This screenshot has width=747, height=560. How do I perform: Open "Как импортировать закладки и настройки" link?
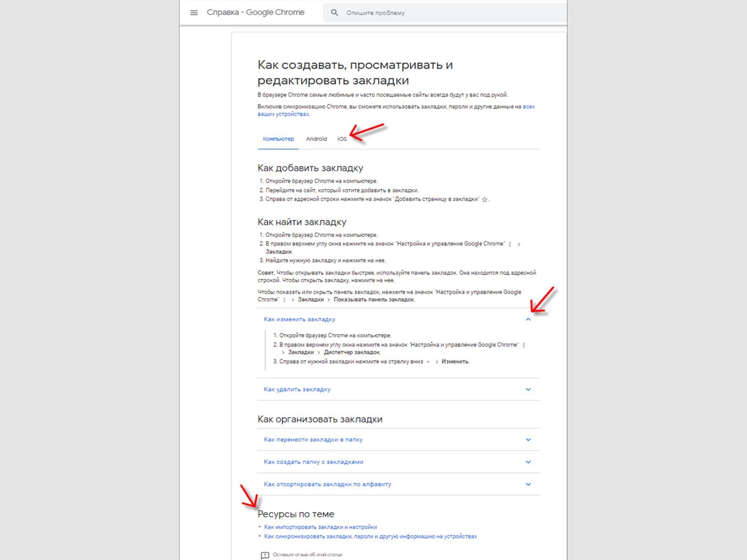coord(320,527)
